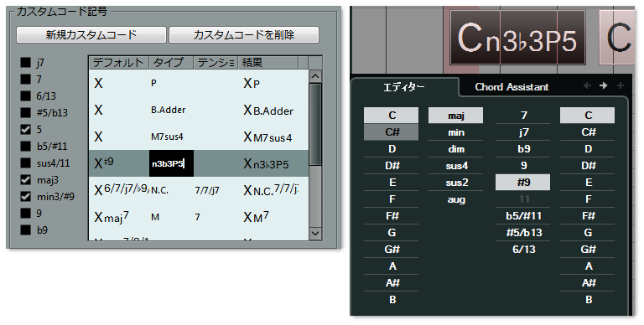Uncheck the 5 checkbox
Screen dimensions: 644x325
(26, 129)
